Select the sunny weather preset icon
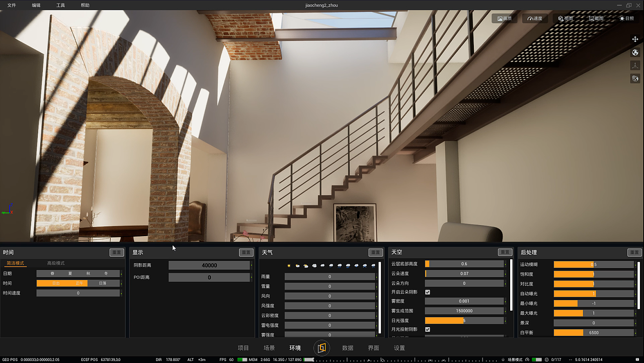This screenshot has width=644, height=363. [x=289, y=265]
